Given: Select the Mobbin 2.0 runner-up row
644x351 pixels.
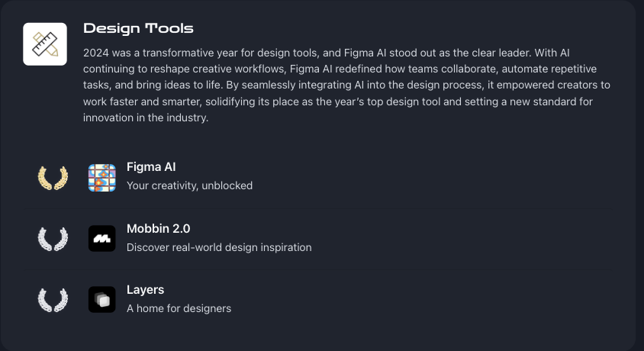Looking at the screenshot, I should click(x=317, y=239).
